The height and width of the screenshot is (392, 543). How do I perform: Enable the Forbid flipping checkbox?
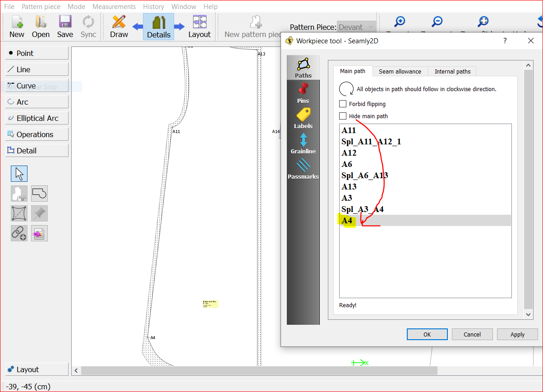pyautogui.click(x=343, y=104)
